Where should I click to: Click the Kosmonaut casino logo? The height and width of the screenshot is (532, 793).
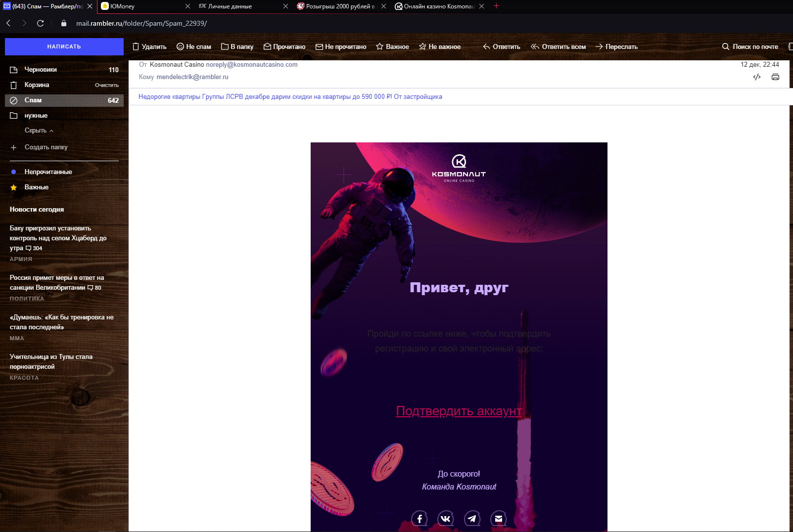tap(459, 168)
